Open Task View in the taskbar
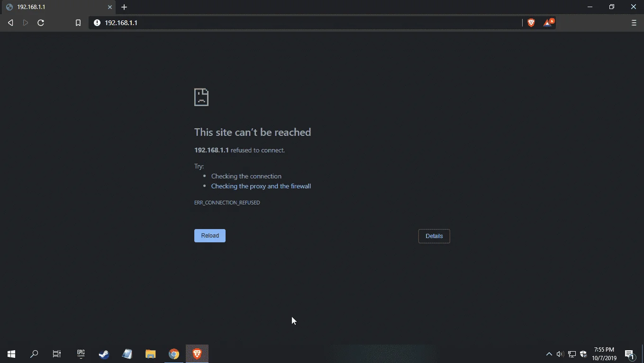Viewport: 644px width, 363px height. [x=57, y=354]
